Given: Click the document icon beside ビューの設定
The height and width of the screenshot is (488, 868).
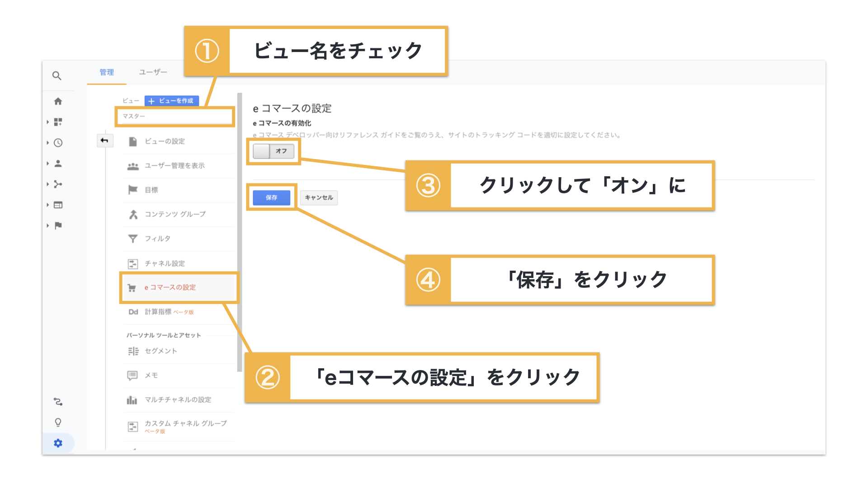Looking at the screenshot, I should [133, 141].
